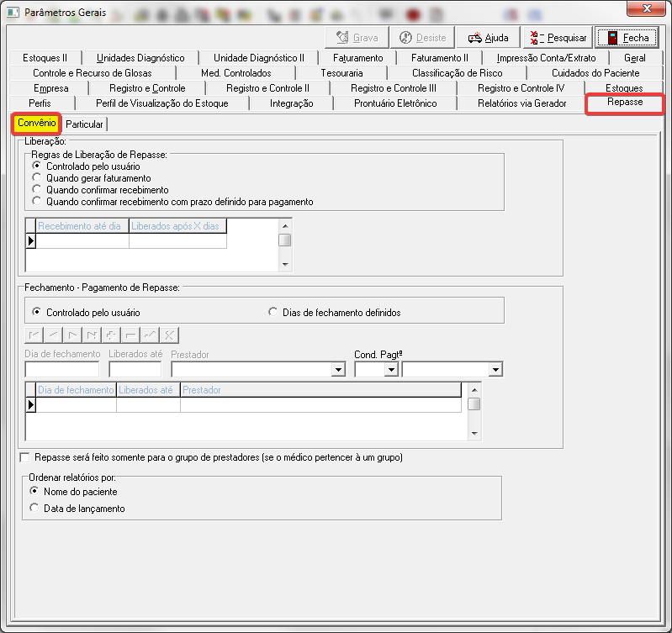Open the Integração tab
Screen dimensions: 672x633
click(292, 103)
